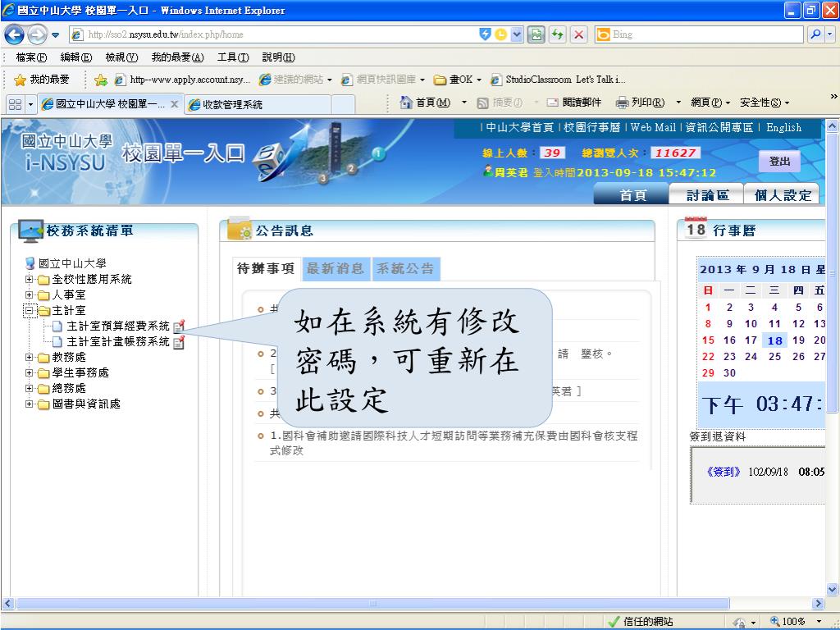
Task: Open 主計室預算經費系統 tree item
Action: tap(117, 326)
